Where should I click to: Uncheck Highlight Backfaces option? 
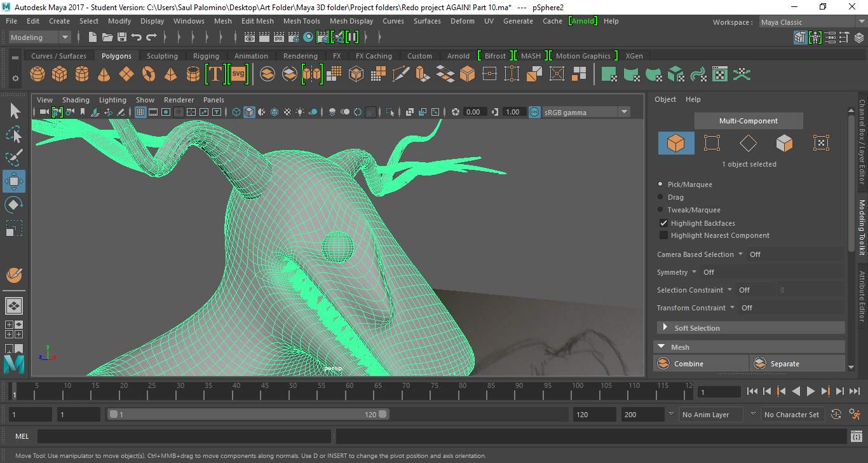click(x=663, y=223)
